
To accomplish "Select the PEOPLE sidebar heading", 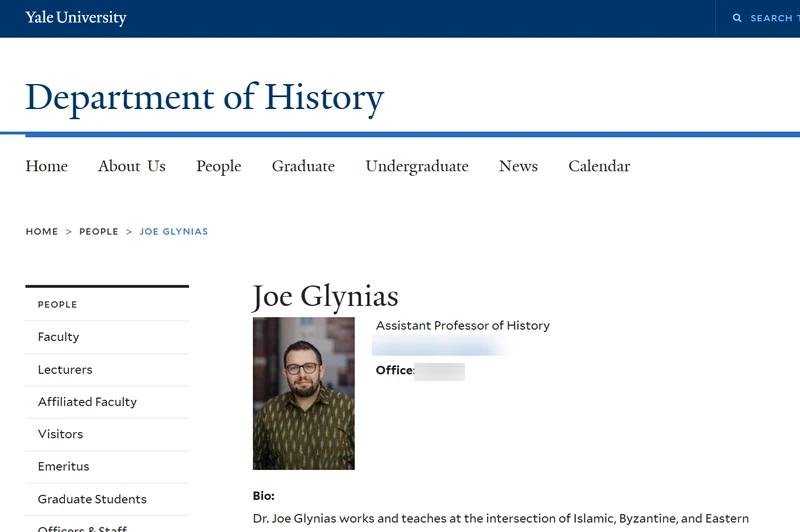I will (57, 305).
